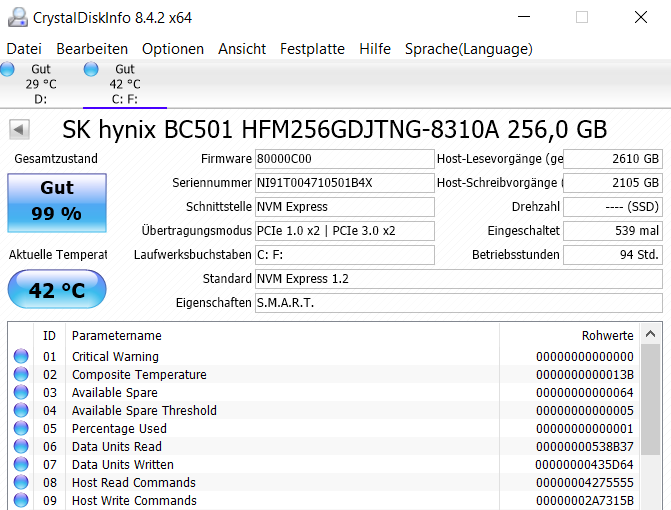Click the CrystalDiskInfo app icon in title bar
This screenshot has width=671, height=510.
(18, 18)
